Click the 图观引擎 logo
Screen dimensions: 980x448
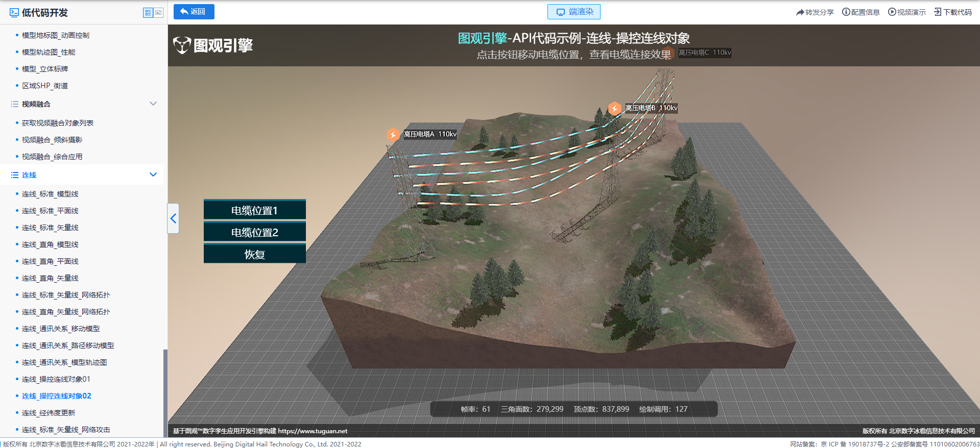click(213, 45)
